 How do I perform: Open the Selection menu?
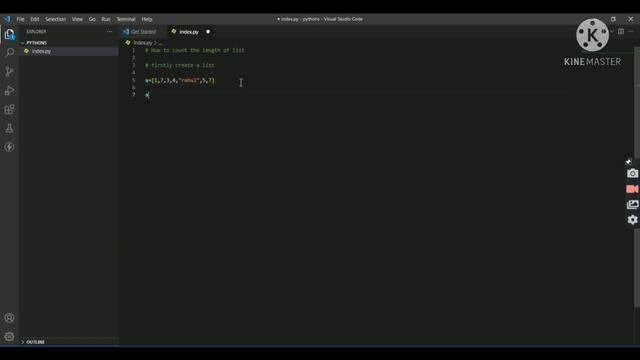coord(55,19)
